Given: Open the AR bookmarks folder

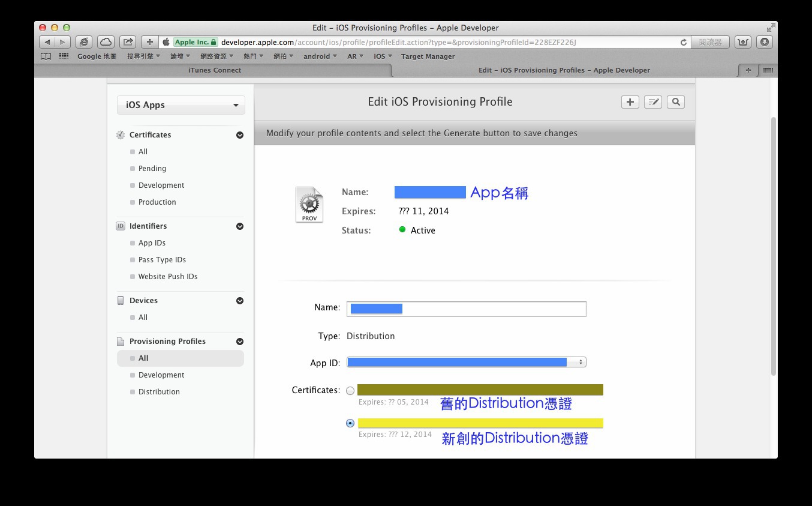Looking at the screenshot, I should 356,56.
